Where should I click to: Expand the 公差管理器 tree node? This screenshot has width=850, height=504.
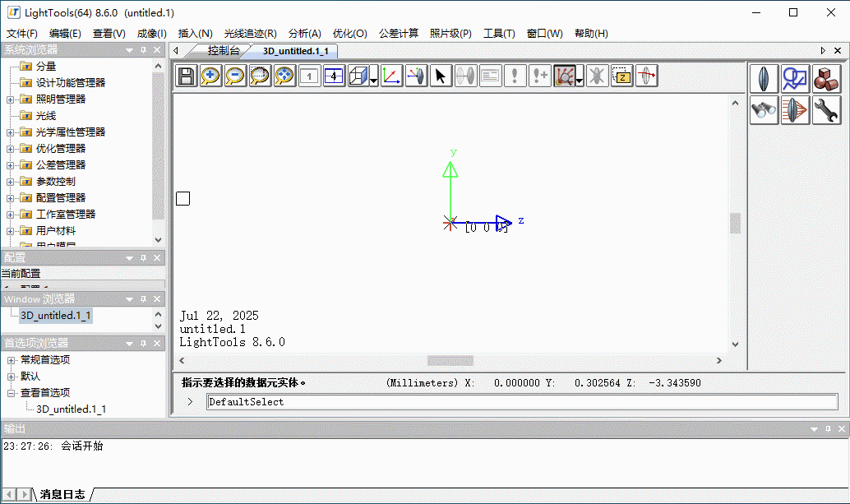[x=10, y=165]
